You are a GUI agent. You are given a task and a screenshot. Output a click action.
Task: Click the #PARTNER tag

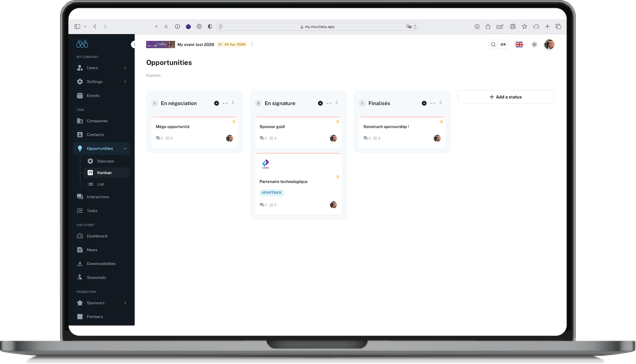272,193
